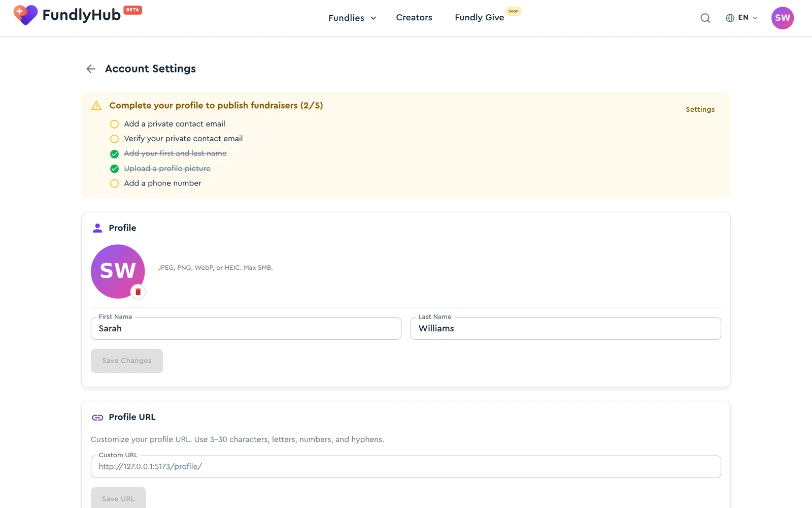The image size is (812, 508).
Task: Click circle beside Add a phone number
Action: coord(115,183)
